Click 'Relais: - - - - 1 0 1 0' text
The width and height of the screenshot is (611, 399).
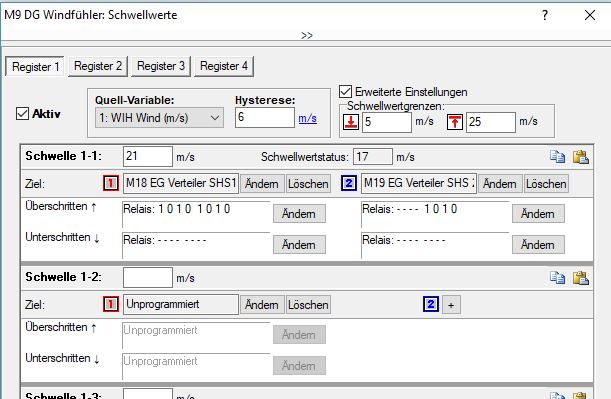(410, 209)
